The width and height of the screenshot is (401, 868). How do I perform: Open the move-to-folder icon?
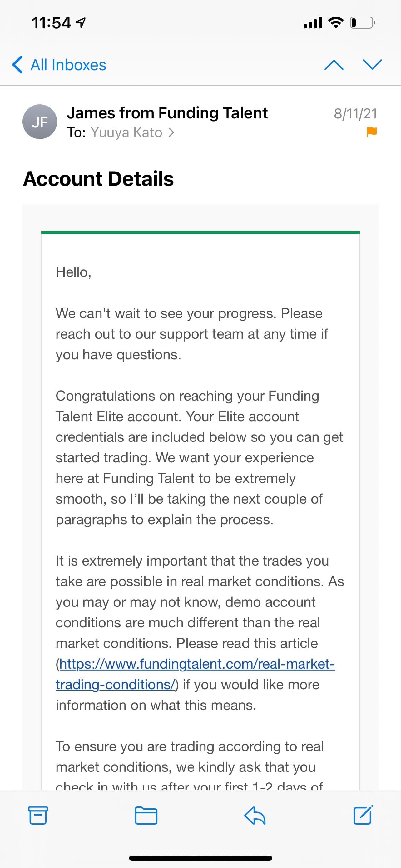146,816
